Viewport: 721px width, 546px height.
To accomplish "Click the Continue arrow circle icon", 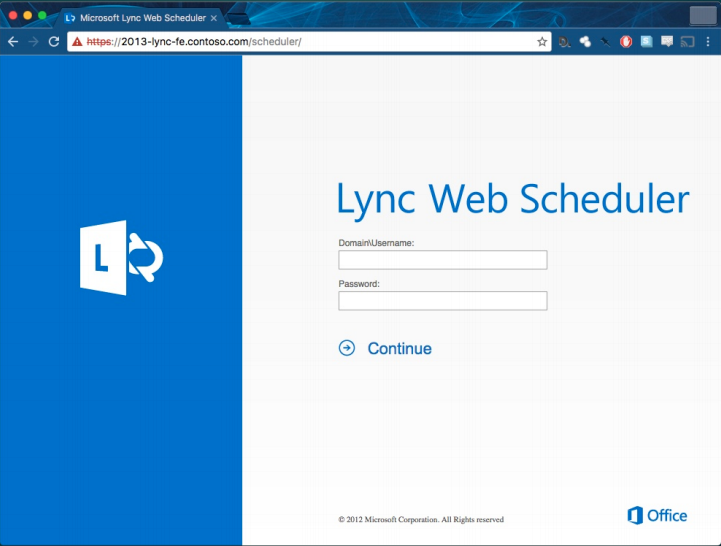I will pos(347,348).
